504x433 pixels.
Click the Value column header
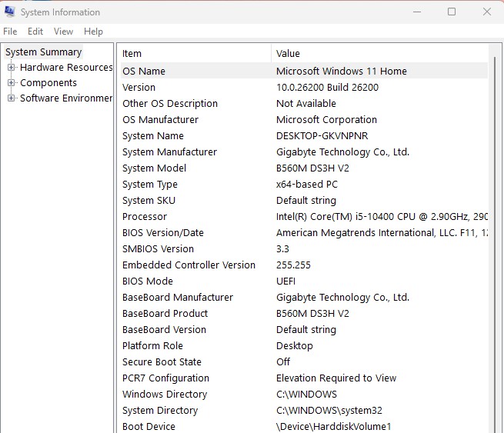click(x=380, y=53)
